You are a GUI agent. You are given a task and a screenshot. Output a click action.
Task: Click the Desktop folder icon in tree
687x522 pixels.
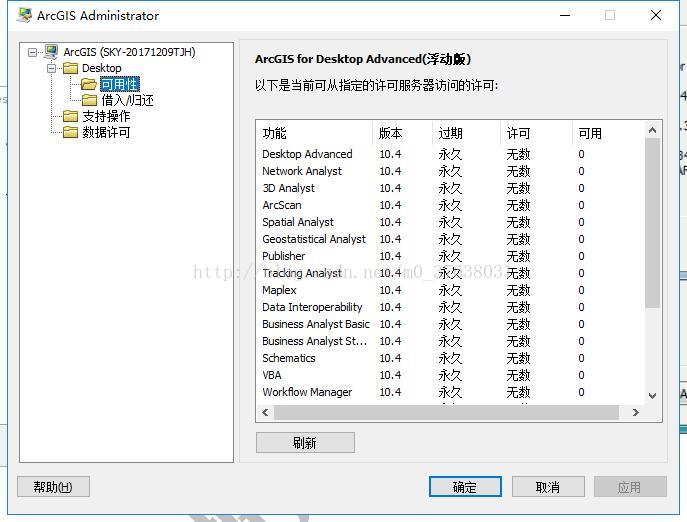pyautogui.click(x=71, y=68)
